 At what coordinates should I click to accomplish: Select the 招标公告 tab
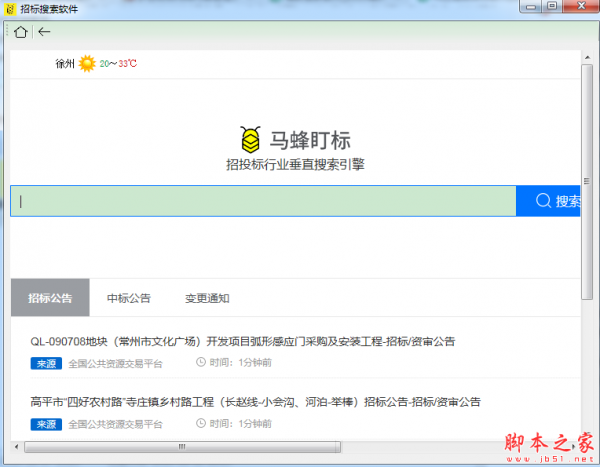pos(50,298)
